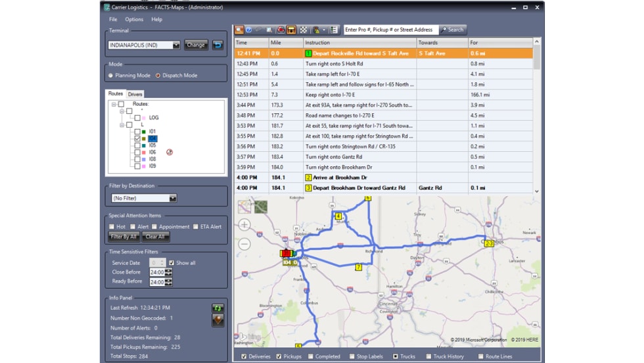Zoom out on the map

click(x=244, y=244)
